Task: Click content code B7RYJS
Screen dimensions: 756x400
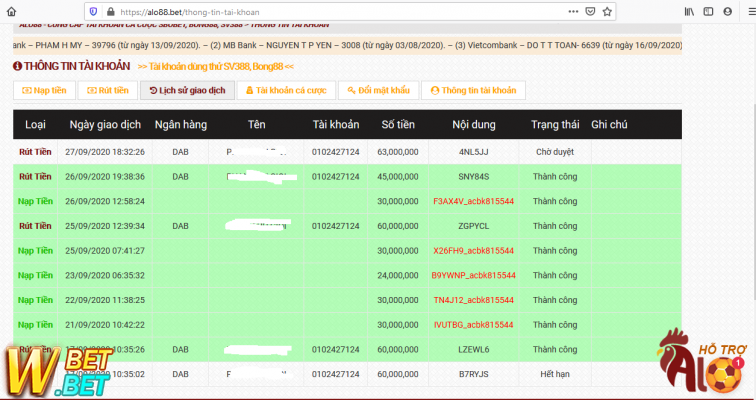Action: pos(473,374)
